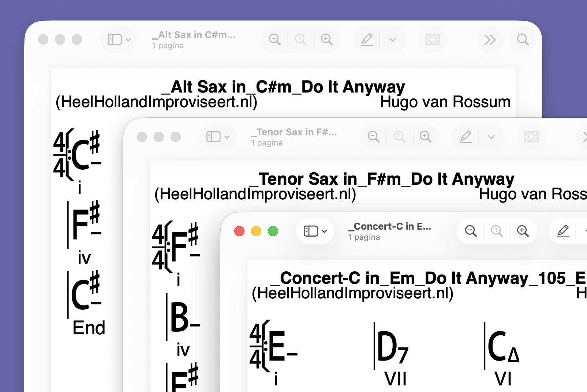
Task: Click the F#- chord at iv in Alt Sax
Action: coord(86,220)
